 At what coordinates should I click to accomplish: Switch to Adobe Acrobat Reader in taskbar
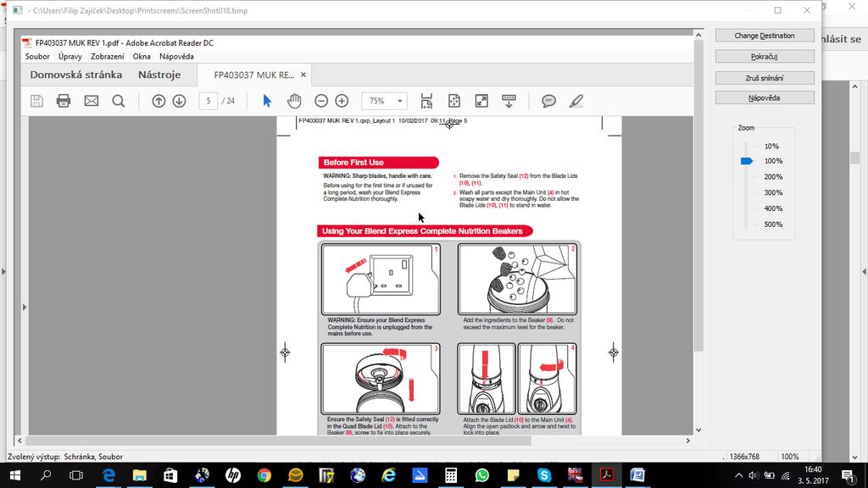coord(607,475)
